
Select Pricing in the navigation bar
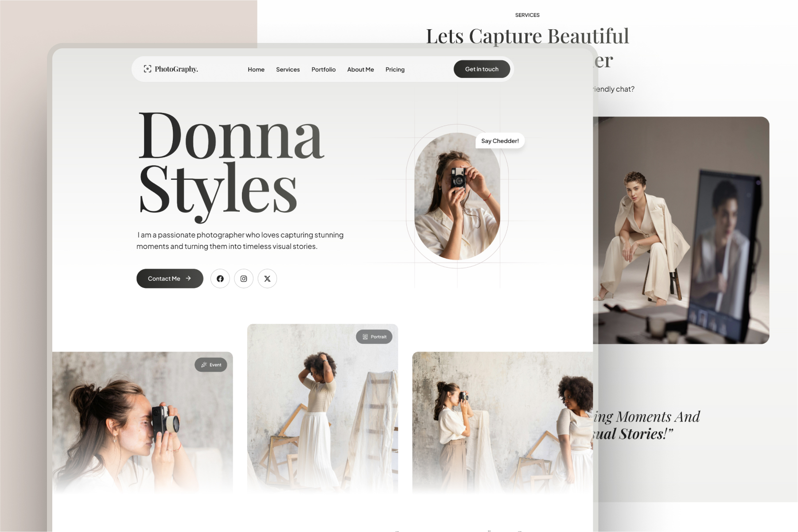coord(395,70)
